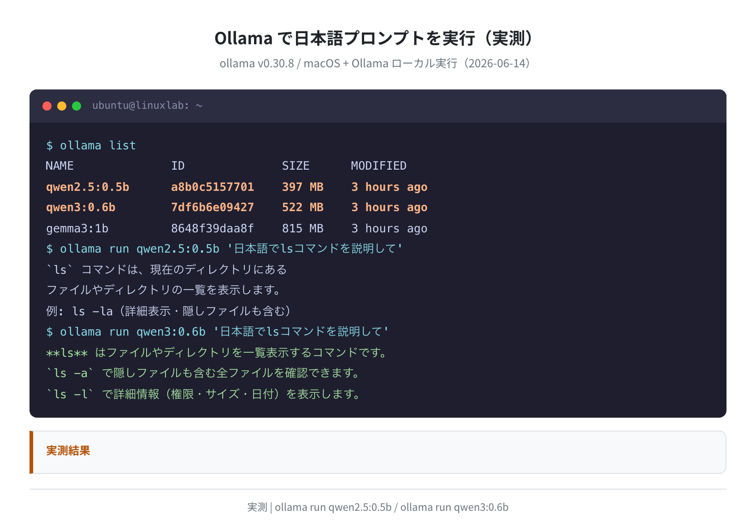This screenshot has width=756, height=532.
Task: Click the 'ollama run qwen3:0.6b' command line
Action: [218, 332]
